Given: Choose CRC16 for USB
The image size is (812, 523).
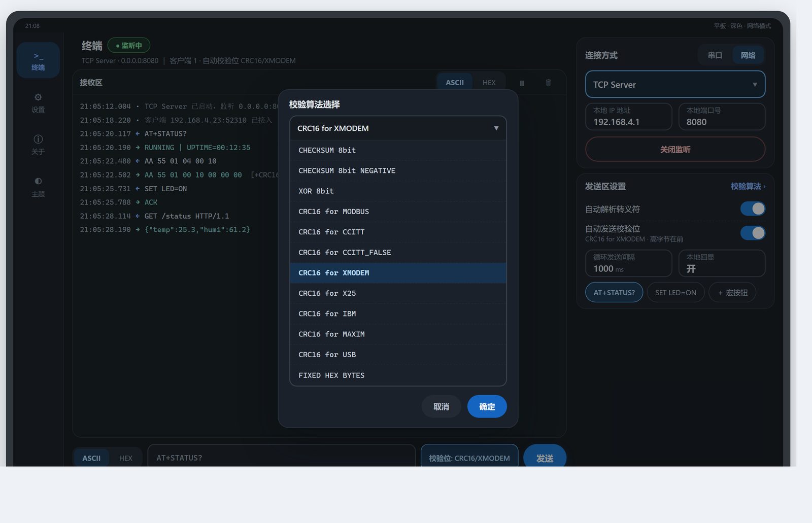Looking at the screenshot, I should tap(398, 355).
